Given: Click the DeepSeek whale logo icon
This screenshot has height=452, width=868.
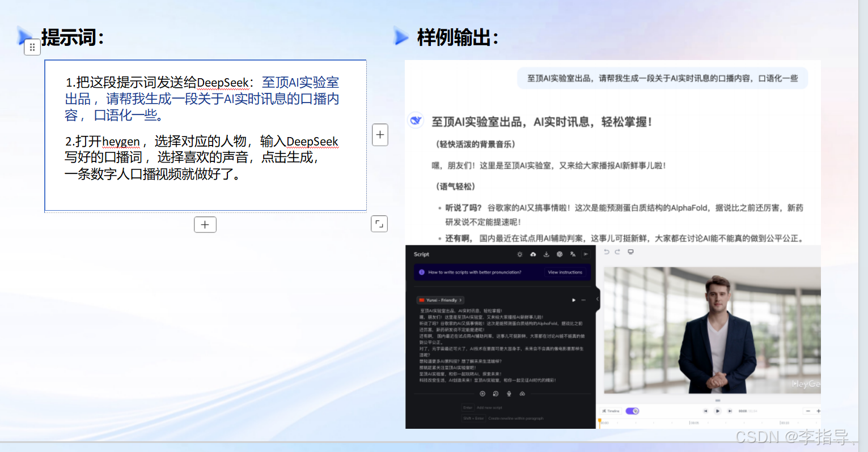Looking at the screenshot, I should tap(416, 121).
